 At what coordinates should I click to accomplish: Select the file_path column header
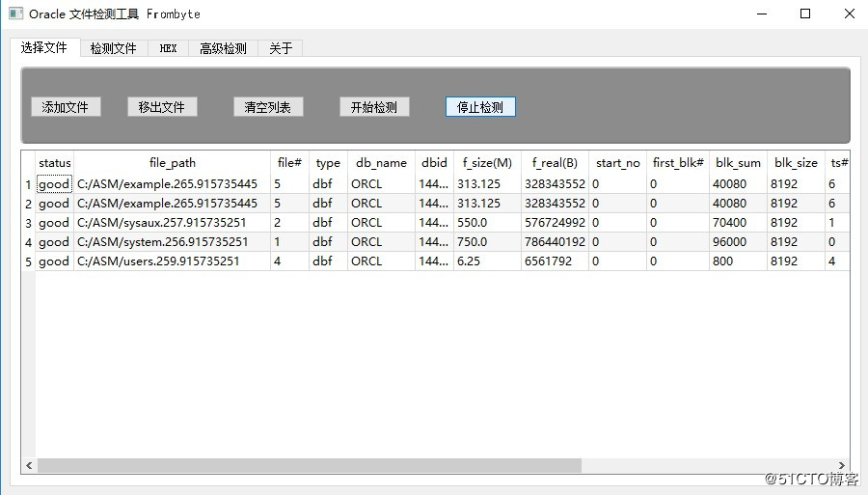[173, 163]
